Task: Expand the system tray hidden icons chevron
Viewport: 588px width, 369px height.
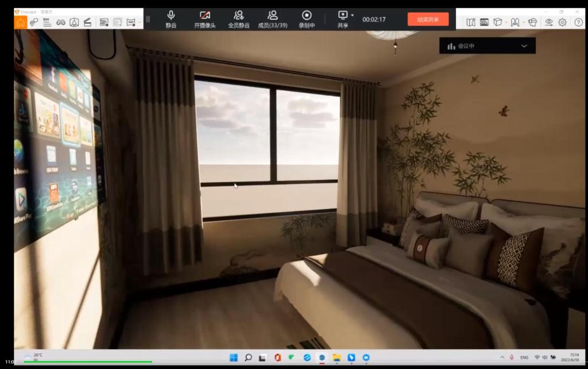Action: [502, 358]
